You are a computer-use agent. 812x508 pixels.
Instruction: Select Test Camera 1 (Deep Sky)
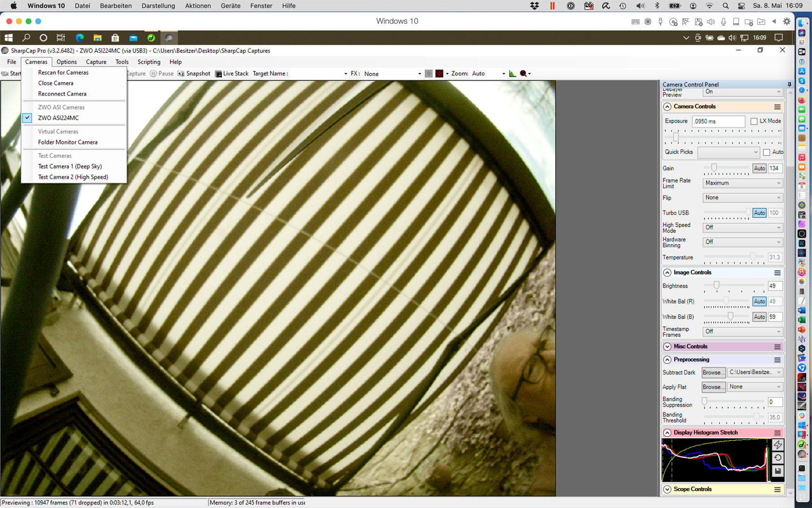[74, 166]
